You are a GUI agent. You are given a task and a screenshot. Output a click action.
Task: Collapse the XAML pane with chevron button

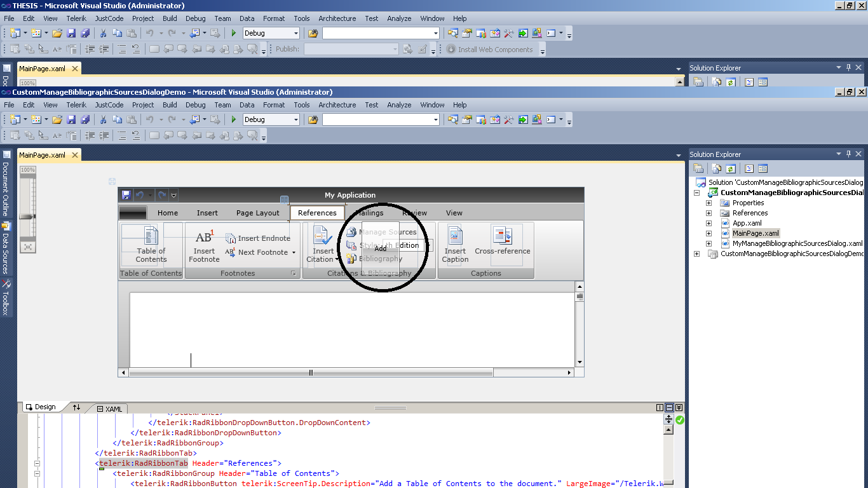click(679, 407)
